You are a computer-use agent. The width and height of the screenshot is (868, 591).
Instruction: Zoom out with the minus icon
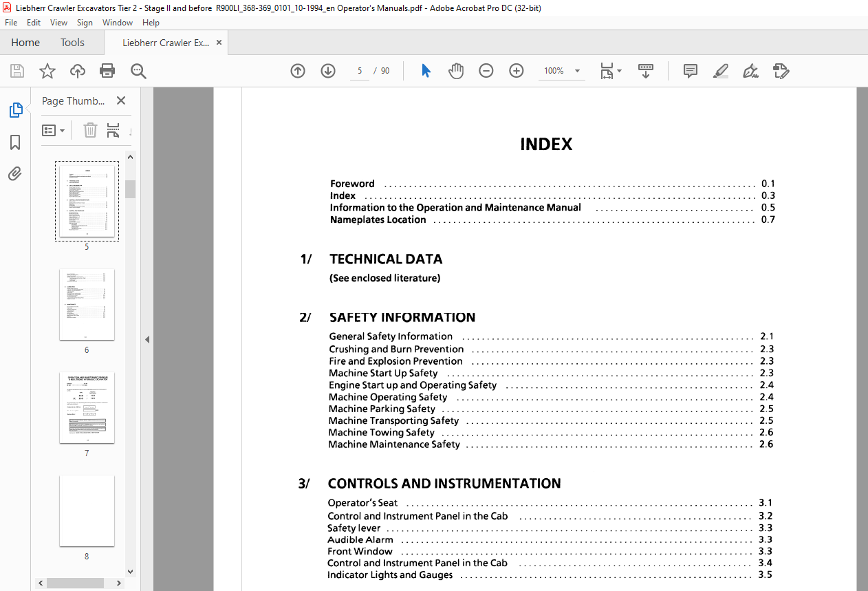[486, 71]
